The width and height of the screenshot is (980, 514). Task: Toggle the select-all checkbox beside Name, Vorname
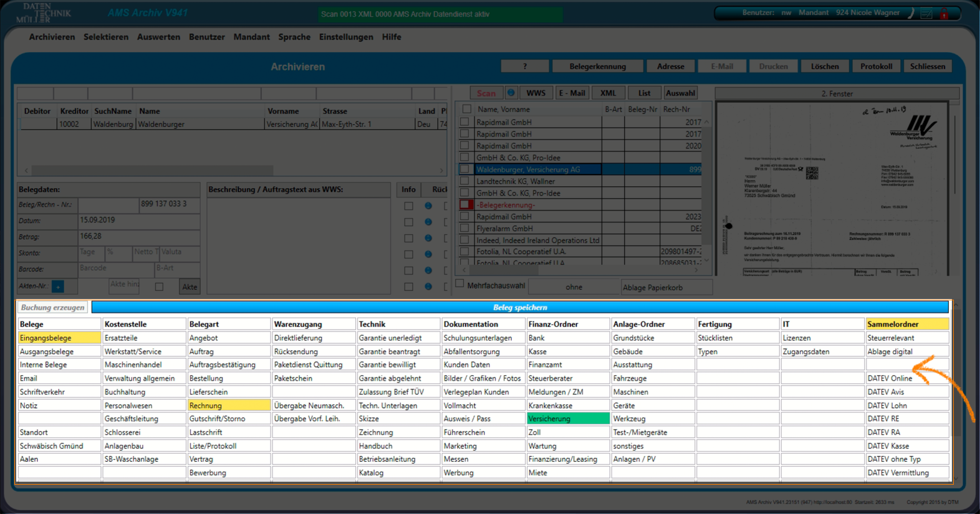466,109
